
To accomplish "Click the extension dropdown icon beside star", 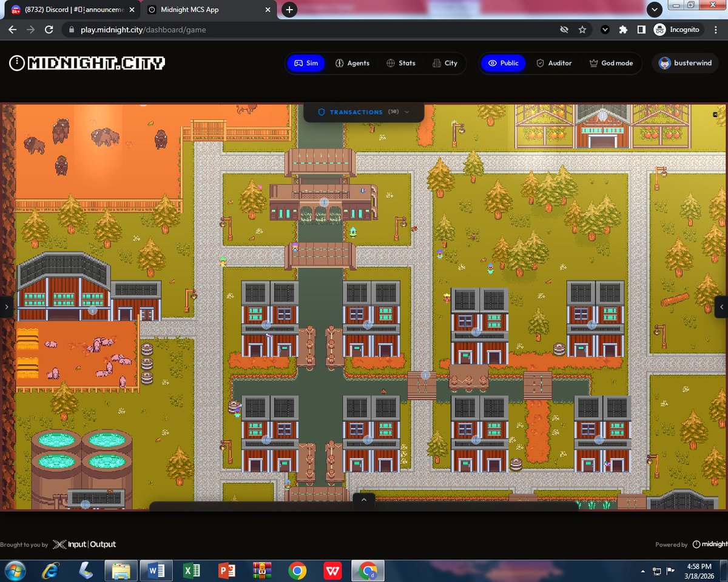I will [x=605, y=29].
